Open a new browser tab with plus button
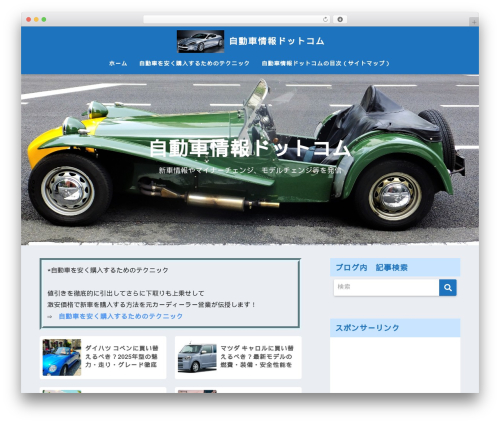 pos(474,22)
